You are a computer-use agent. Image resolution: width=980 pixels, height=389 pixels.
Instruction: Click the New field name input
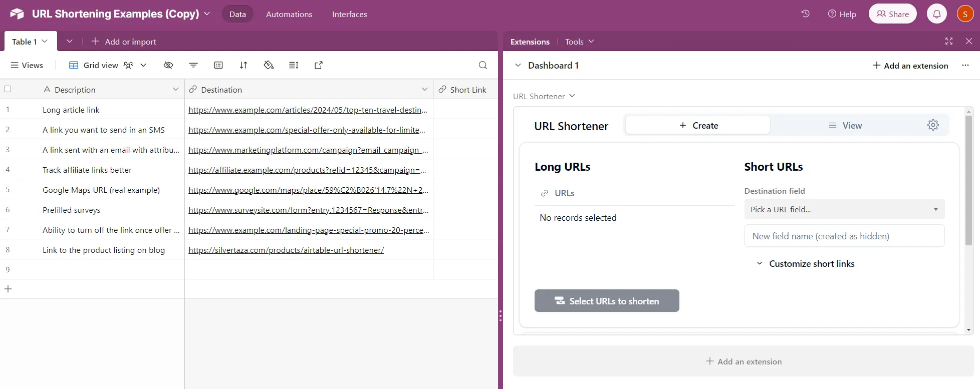click(844, 236)
